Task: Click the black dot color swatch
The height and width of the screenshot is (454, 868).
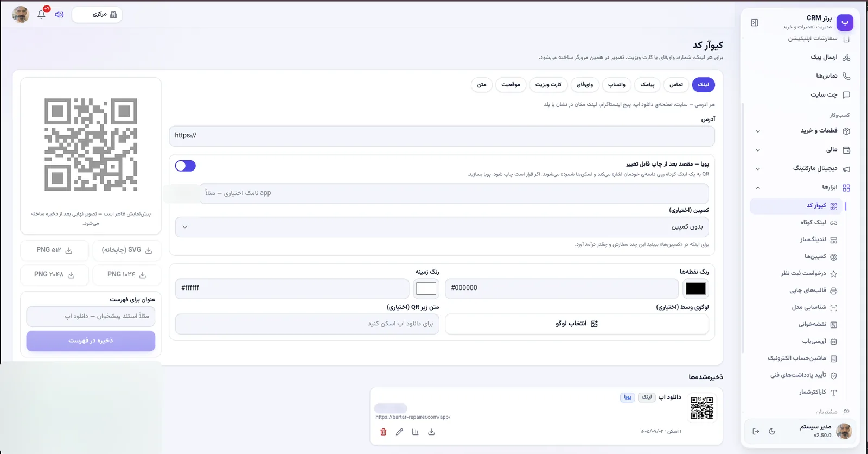Action: tap(695, 288)
